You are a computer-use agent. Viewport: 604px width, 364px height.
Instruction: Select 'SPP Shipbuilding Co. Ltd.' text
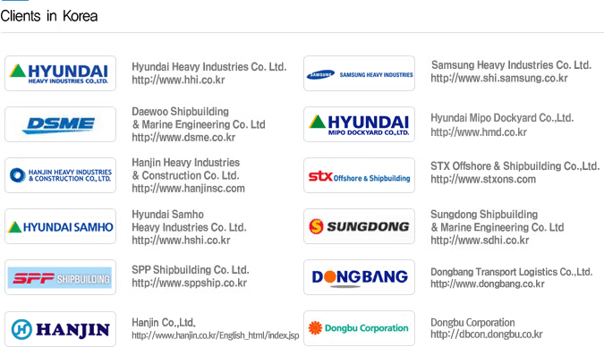191,270
